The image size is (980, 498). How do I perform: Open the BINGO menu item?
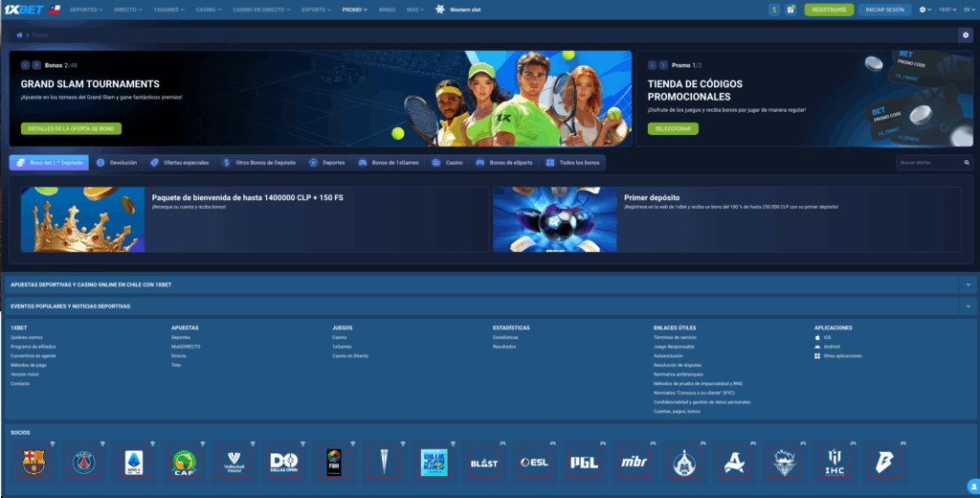pyautogui.click(x=387, y=10)
